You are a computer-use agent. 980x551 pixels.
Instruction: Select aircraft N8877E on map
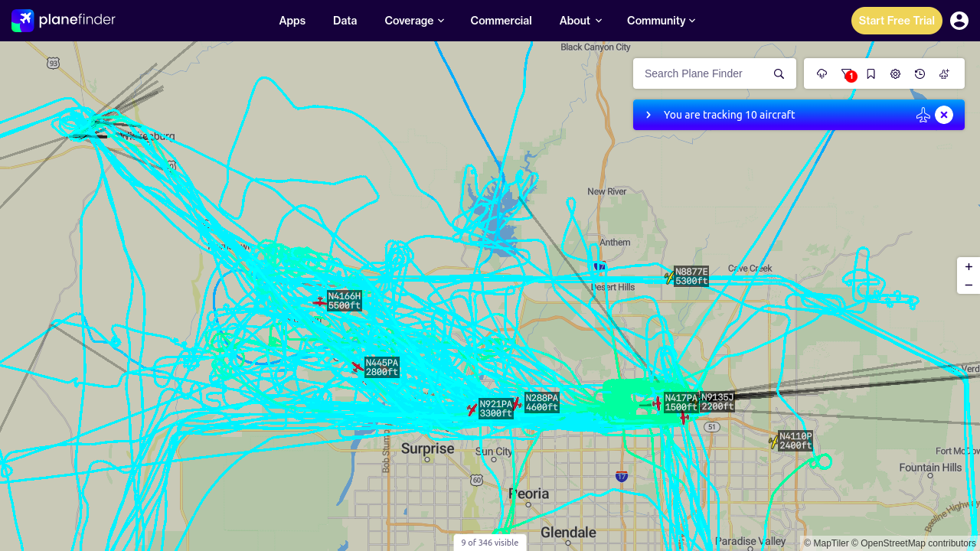[x=669, y=277]
